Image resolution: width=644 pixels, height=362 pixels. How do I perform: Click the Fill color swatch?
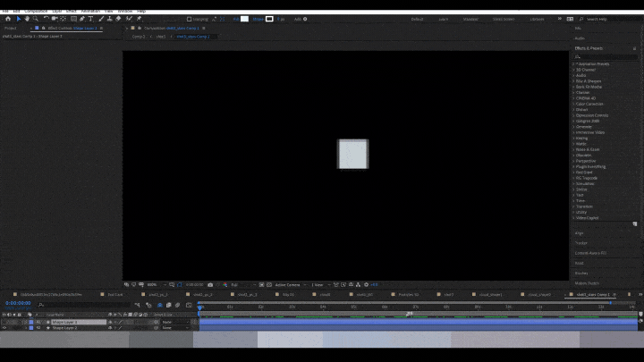[244, 19]
